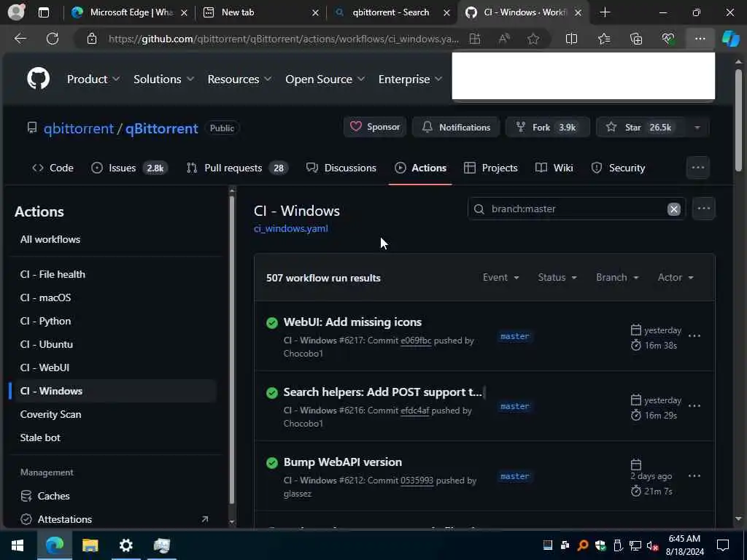Viewport: 747px width, 560px height.
Task: Click the Sponsor button
Action: [x=375, y=127]
